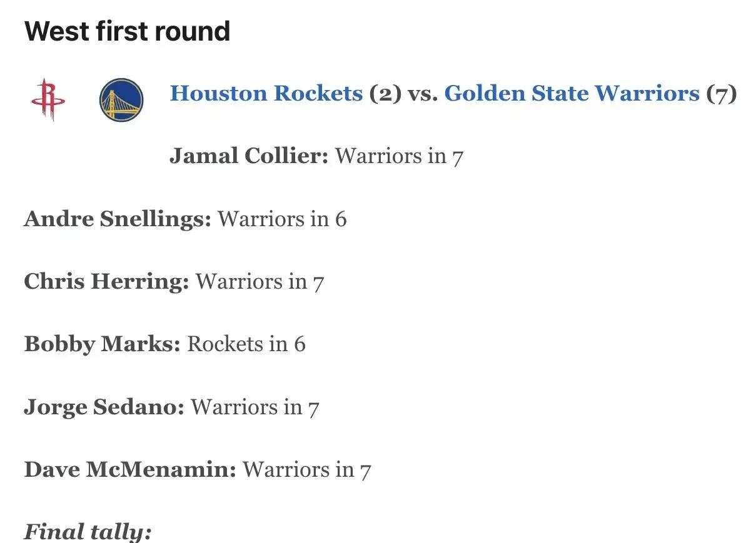
Task: Click the Final tally label
Action: 88,532
